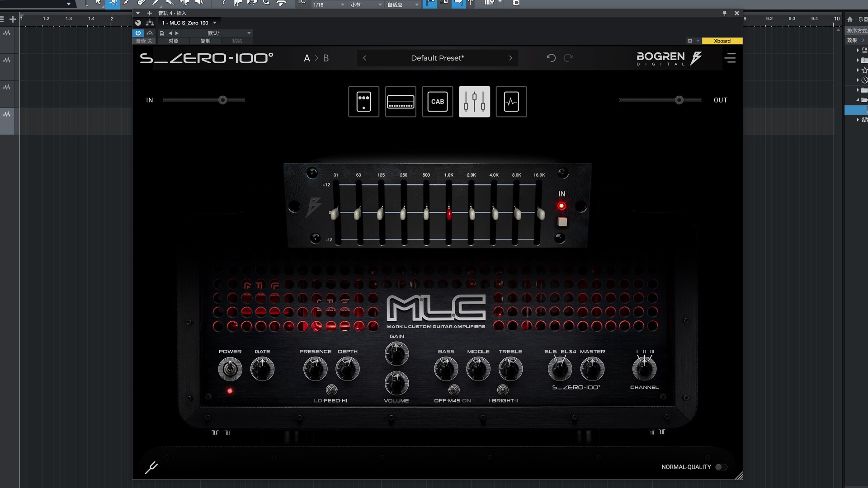Open the pedals section icon
Screen dimensions: 868x488
coord(363,102)
